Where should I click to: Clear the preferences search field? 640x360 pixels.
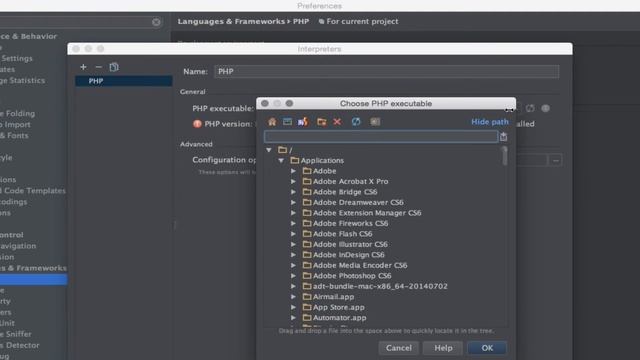point(156,22)
